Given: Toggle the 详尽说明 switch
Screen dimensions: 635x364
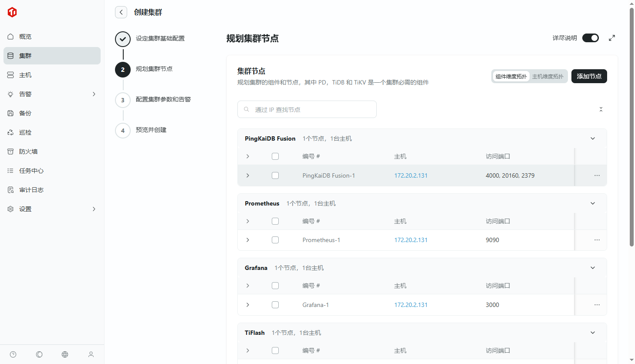Looking at the screenshot, I should click(591, 38).
